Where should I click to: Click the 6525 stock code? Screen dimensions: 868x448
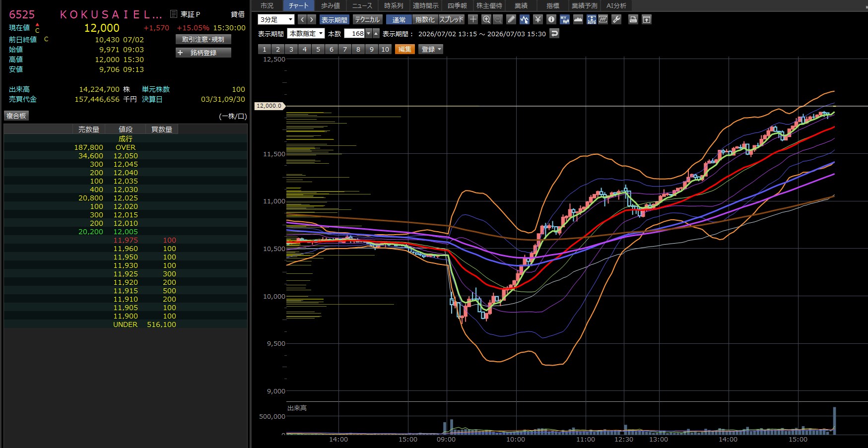pos(22,14)
